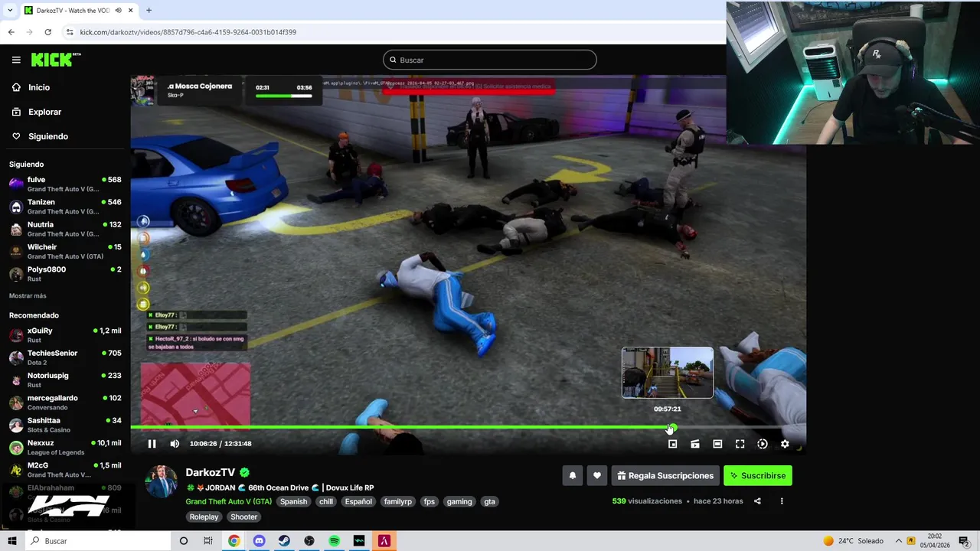Open xGuiRy's recommended channel

(65, 335)
